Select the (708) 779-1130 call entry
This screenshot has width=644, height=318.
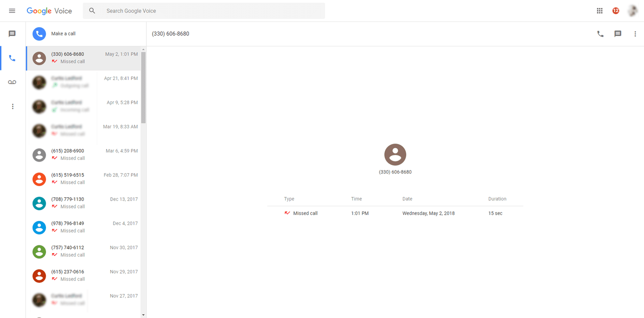click(86, 203)
